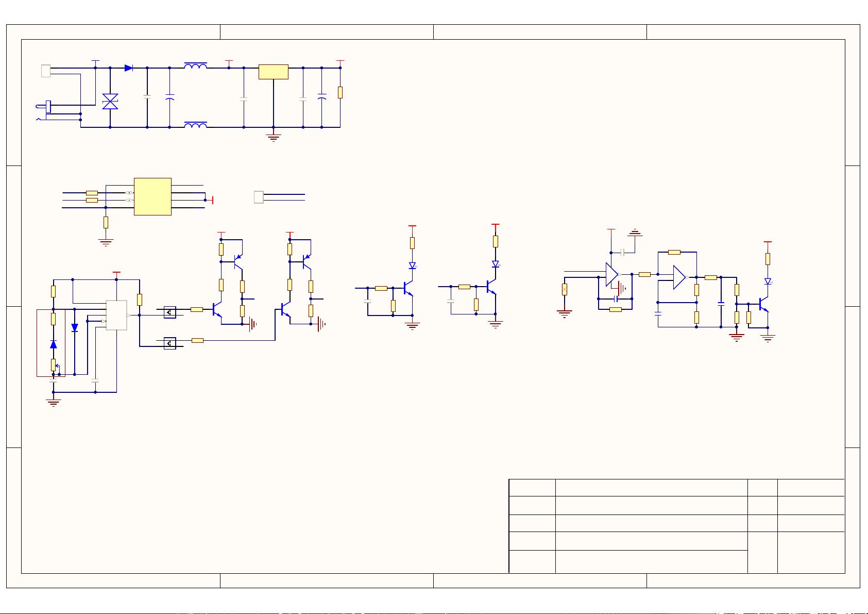The image size is (868, 614).
Task: Select the upper inductor coil in power filter
Action: coord(196,66)
